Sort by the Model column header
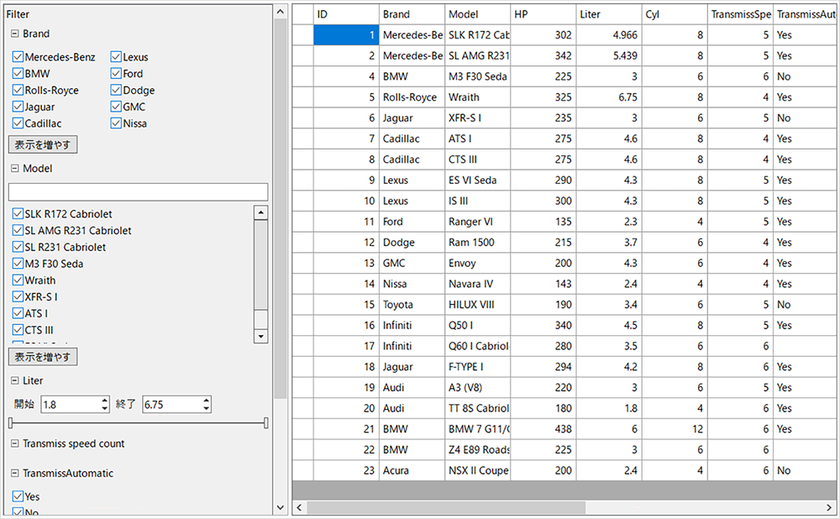The image size is (840, 519). pos(477,14)
